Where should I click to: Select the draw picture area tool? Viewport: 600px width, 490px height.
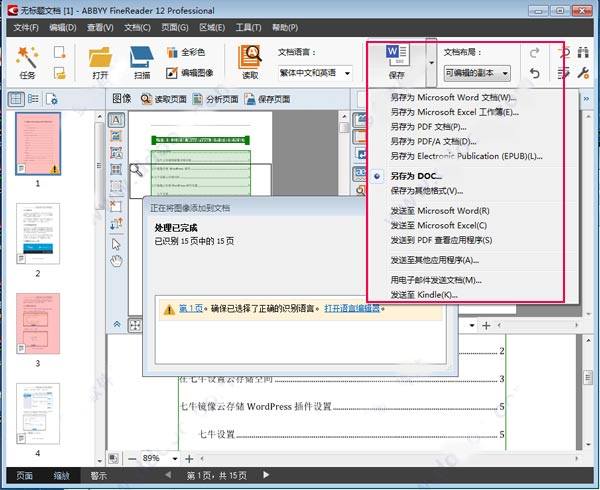coord(116,136)
